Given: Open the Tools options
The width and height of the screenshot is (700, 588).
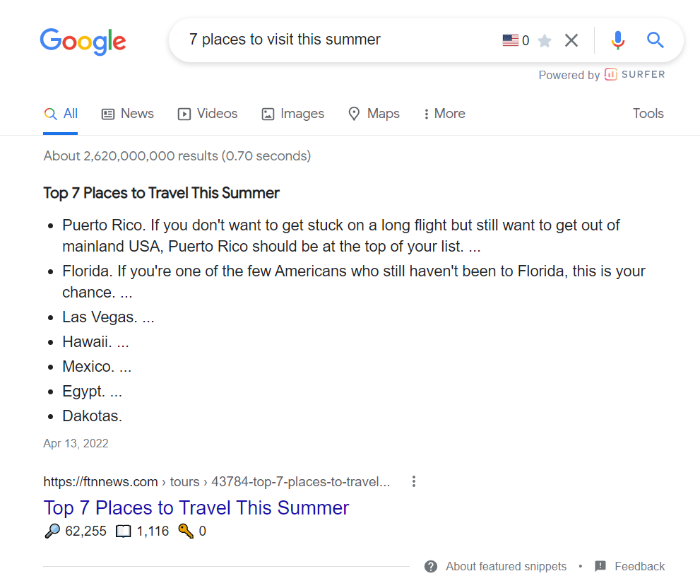Looking at the screenshot, I should tap(648, 114).
